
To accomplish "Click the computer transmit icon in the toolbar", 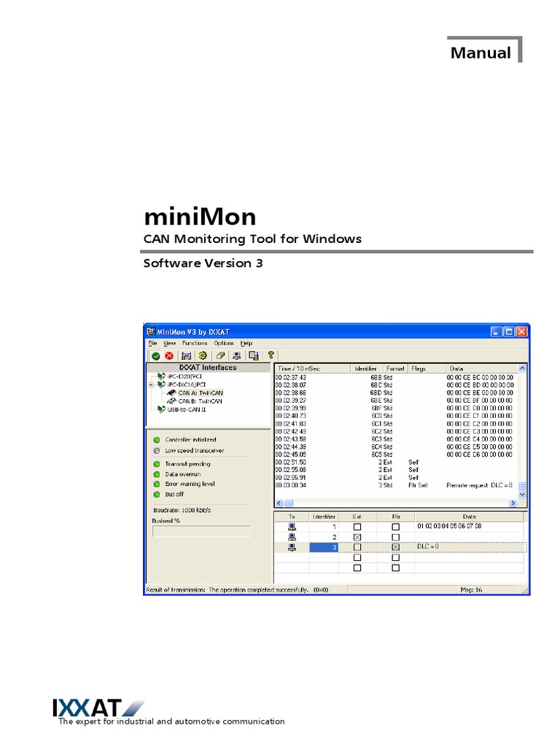I will (237, 356).
